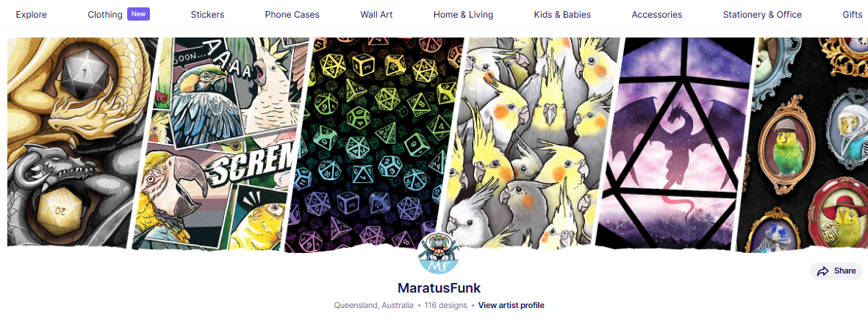Select Phone Cases in navigation bar
The image size is (868, 322).
click(x=293, y=15)
